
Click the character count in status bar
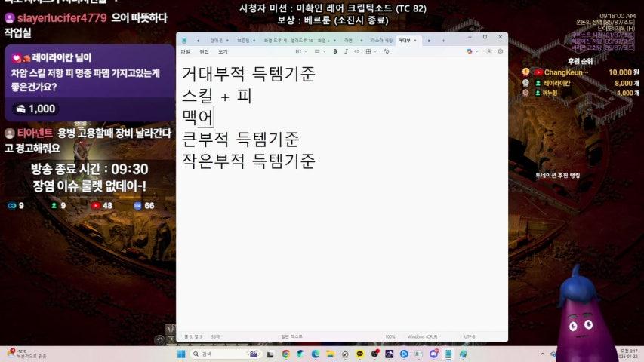[215, 336]
